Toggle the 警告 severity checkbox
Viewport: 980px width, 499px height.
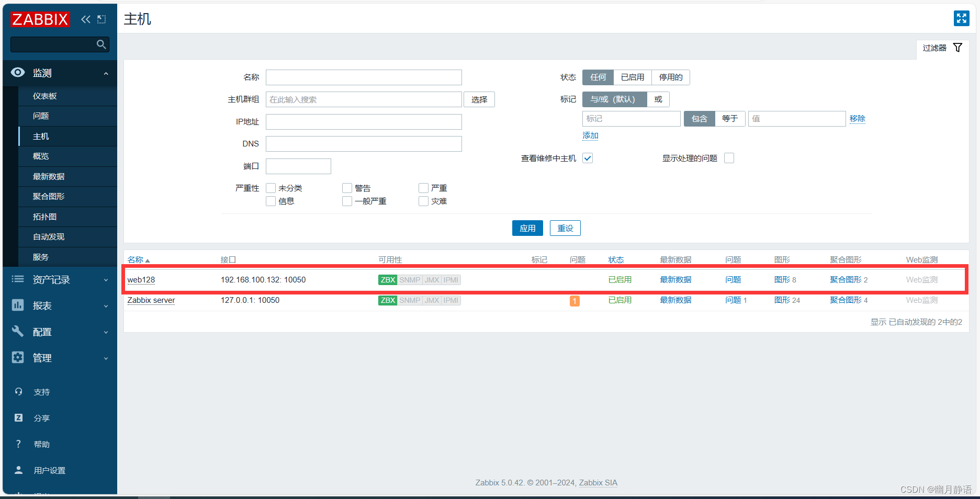347,188
